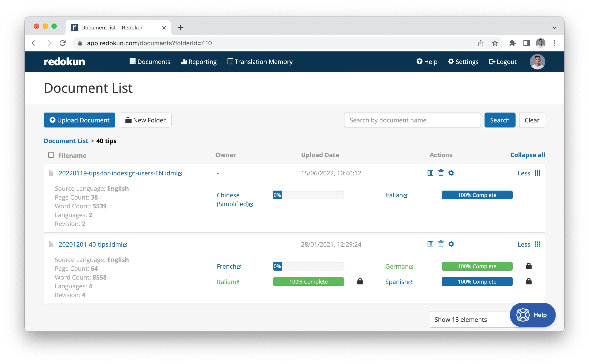Image resolution: width=589 pixels, height=364 pixels.
Task: Bookmark this page with star icon
Action: [495, 43]
